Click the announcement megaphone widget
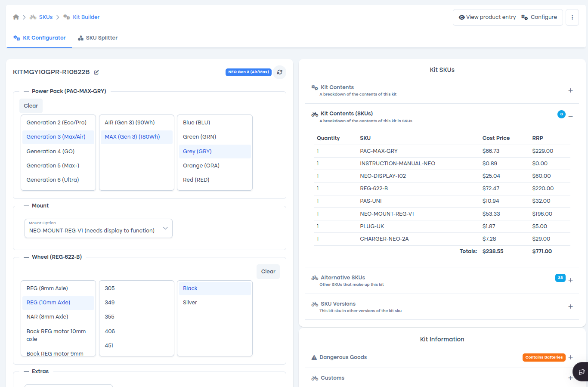The height and width of the screenshot is (387, 588). coord(582,372)
